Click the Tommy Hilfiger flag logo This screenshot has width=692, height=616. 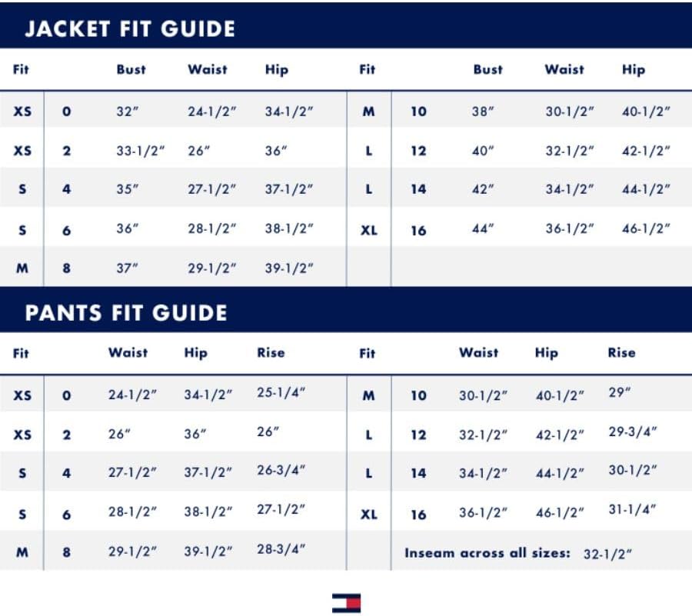[346, 603]
